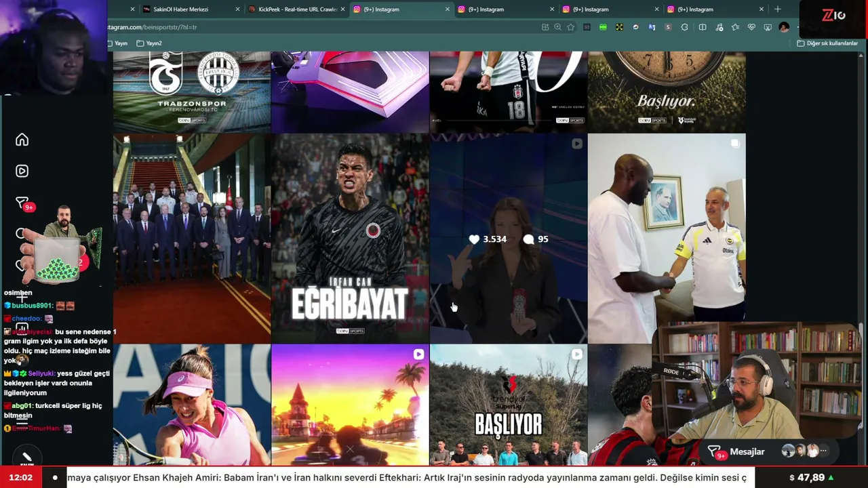The image size is (868, 488).
Task: Click chat username busbus8901
Action: pyautogui.click(x=32, y=306)
